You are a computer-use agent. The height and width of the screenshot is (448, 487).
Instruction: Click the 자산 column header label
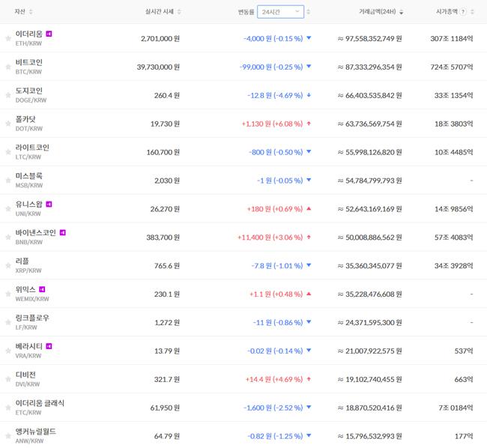pos(19,12)
